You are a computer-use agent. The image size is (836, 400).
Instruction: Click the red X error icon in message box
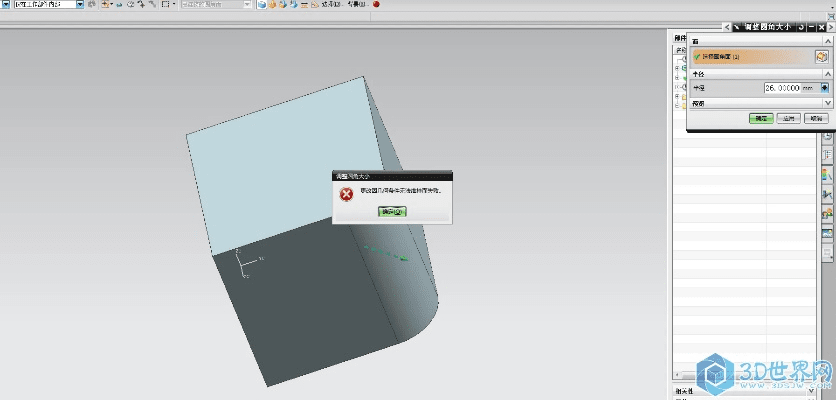[x=345, y=194]
